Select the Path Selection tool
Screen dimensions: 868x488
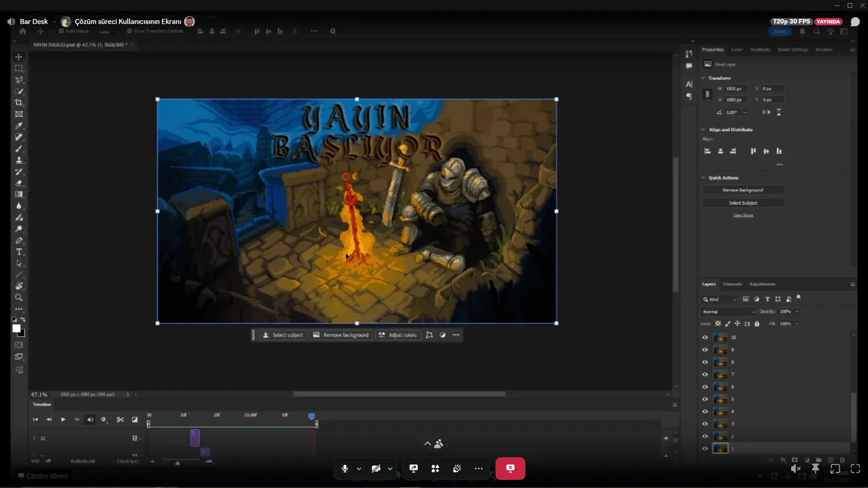point(19,264)
